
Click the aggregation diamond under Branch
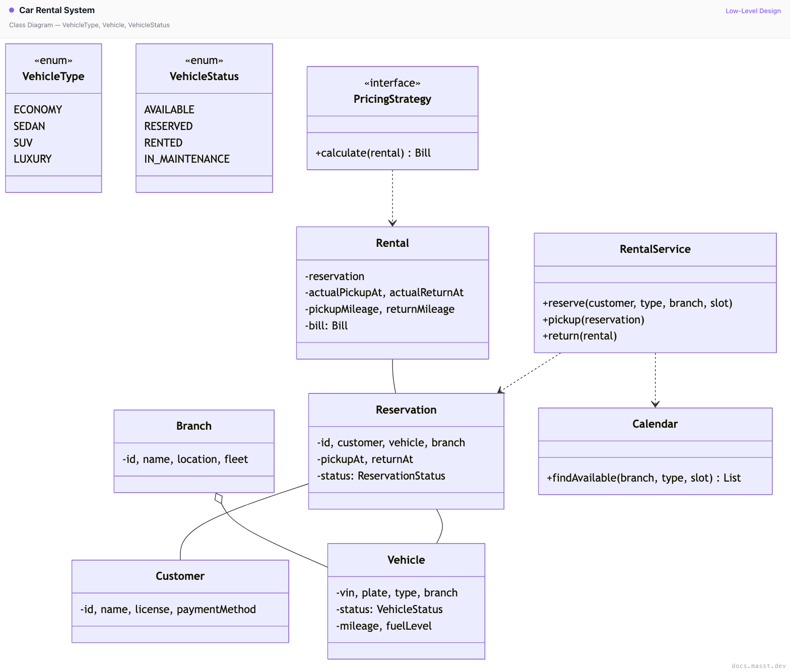coord(219,498)
